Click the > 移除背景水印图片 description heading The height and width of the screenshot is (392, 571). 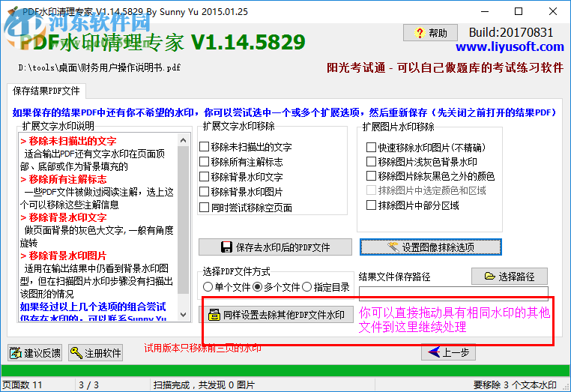[x=64, y=256]
